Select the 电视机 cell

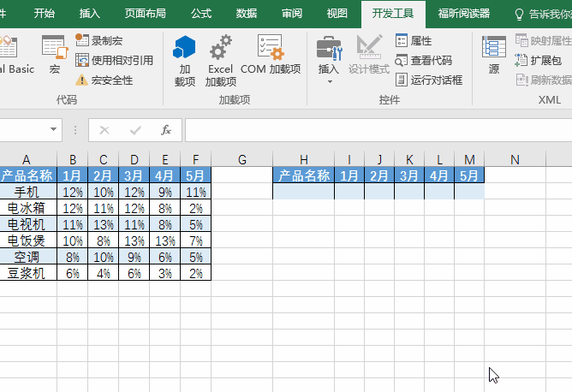27,224
